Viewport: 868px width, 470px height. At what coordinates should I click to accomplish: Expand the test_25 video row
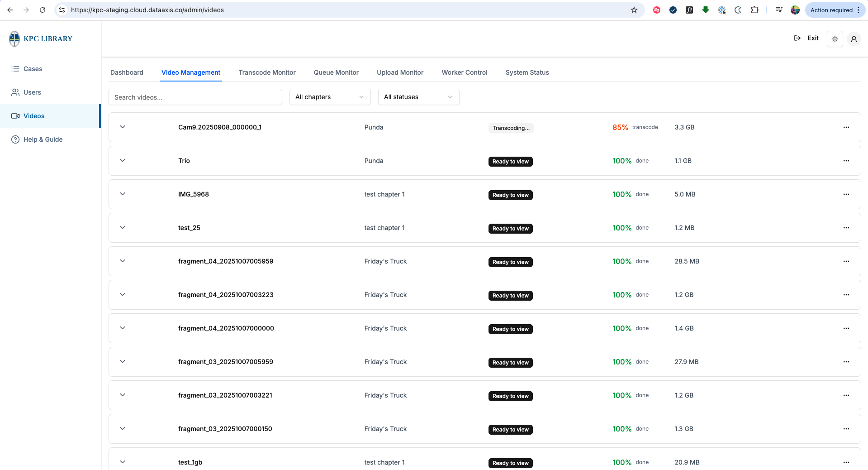tap(123, 227)
